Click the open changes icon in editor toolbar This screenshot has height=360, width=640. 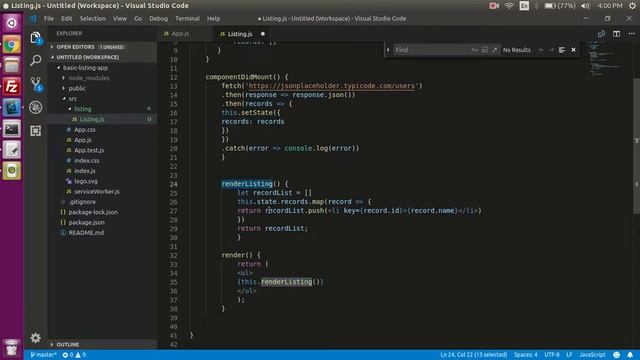point(601,34)
